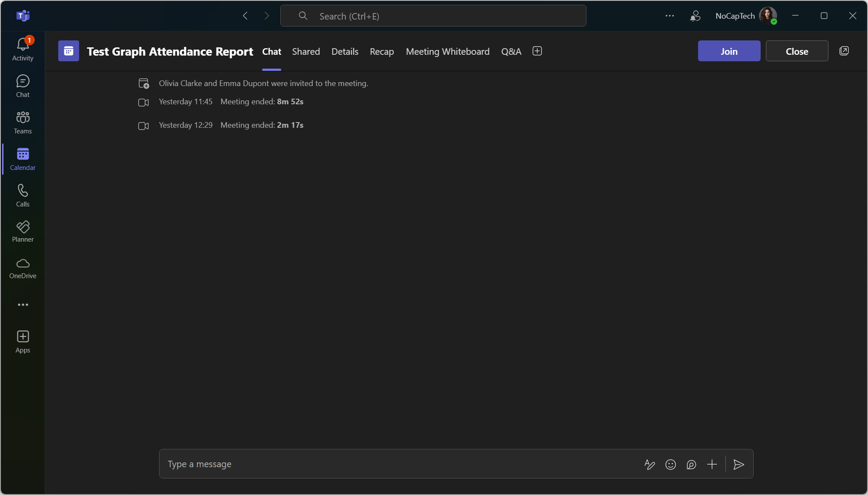The height and width of the screenshot is (495, 868).
Task: Open Apps from sidebar
Action: click(23, 341)
